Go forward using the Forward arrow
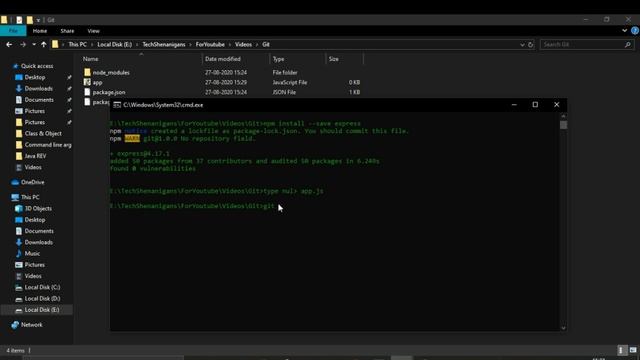640x360 pixels. click(x=23, y=44)
